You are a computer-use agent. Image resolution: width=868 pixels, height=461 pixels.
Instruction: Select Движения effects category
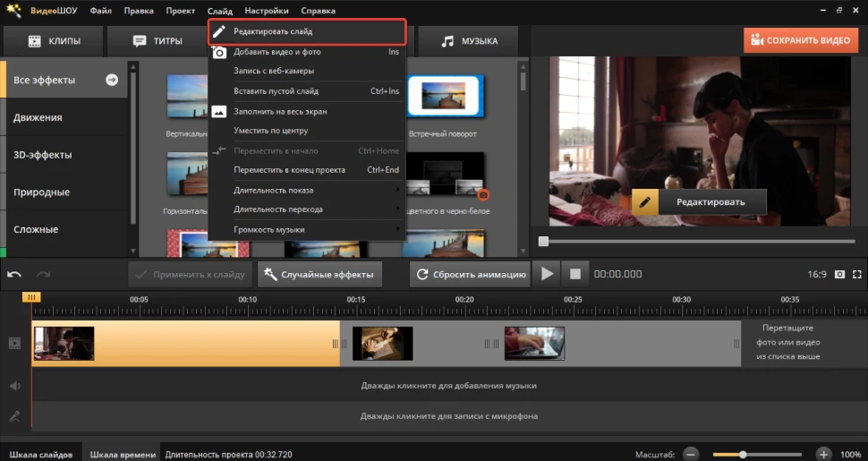click(x=64, y=117)
